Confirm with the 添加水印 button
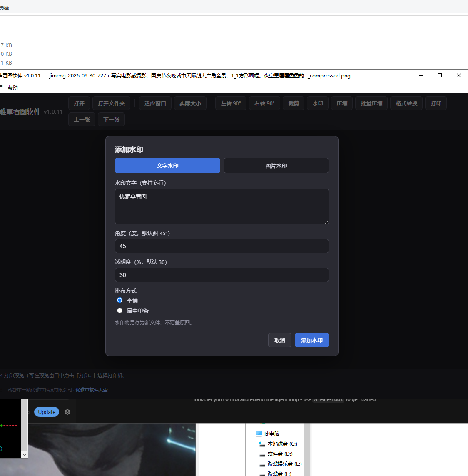Image resolution: width=468 pixels, height=476 pixels. pos(312,340)
